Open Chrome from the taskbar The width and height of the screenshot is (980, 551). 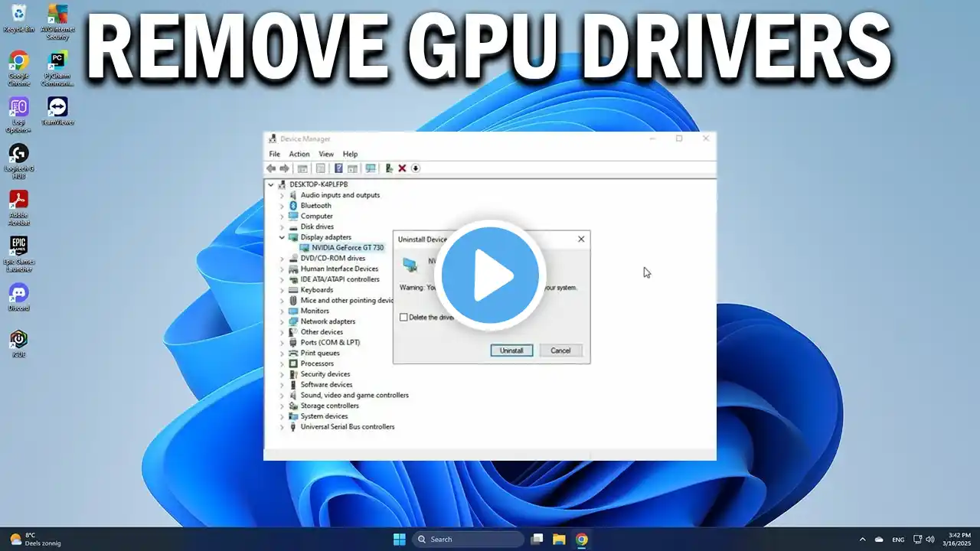tap(581, 540)
